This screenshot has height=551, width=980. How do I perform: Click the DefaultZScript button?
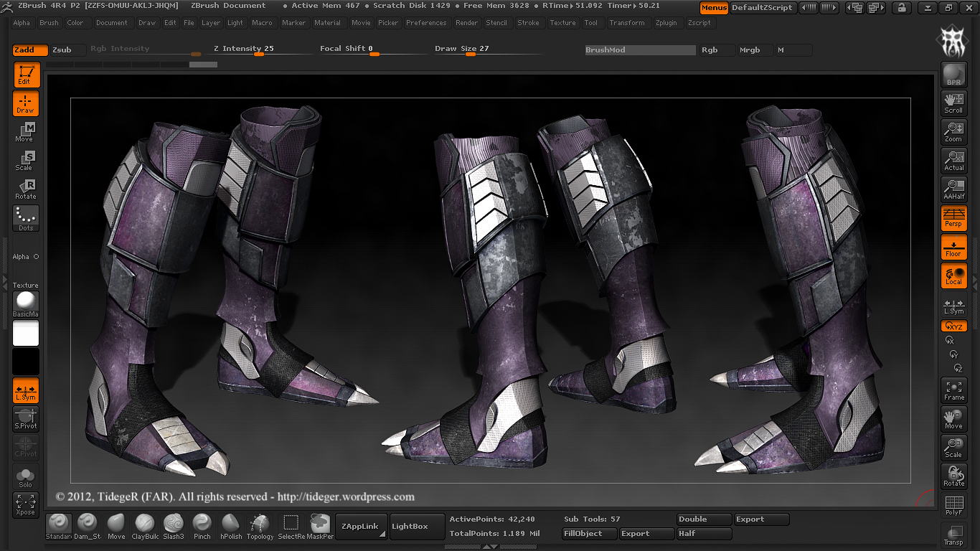pyautogui.click(x=762, y=8)
